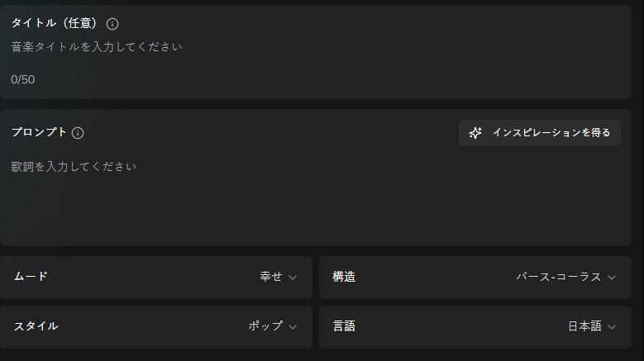This screenshot has width=644, height=361.
Task: Select the 幸せ mood value
Action: pyautogui.click(x=271, y=277)
